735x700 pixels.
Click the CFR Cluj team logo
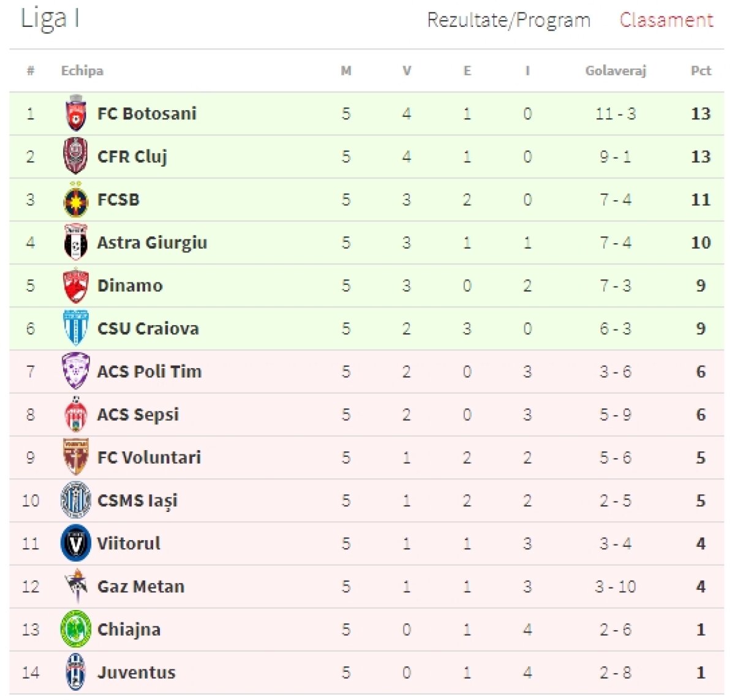click(x=76, y=157)
